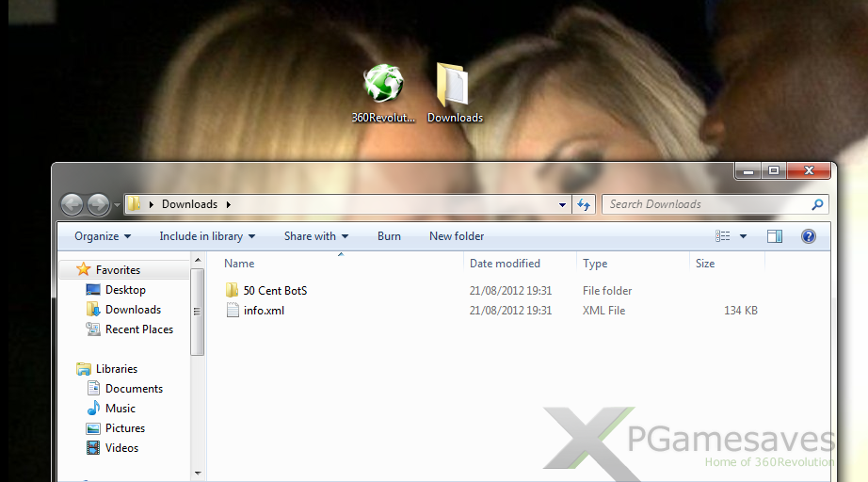Open the Downloads folder icon on desktop

point(454,85)
